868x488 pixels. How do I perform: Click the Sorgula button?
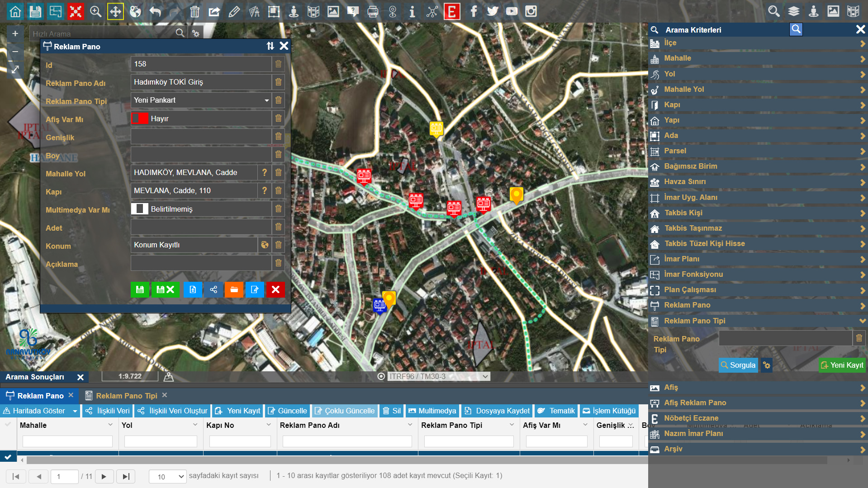tap(738, 365)
